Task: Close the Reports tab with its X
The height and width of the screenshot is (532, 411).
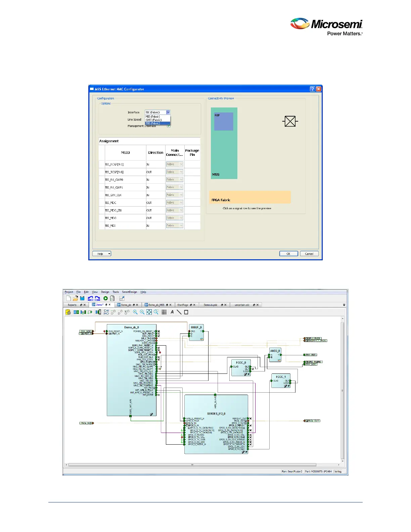Action: pos(85,305)
